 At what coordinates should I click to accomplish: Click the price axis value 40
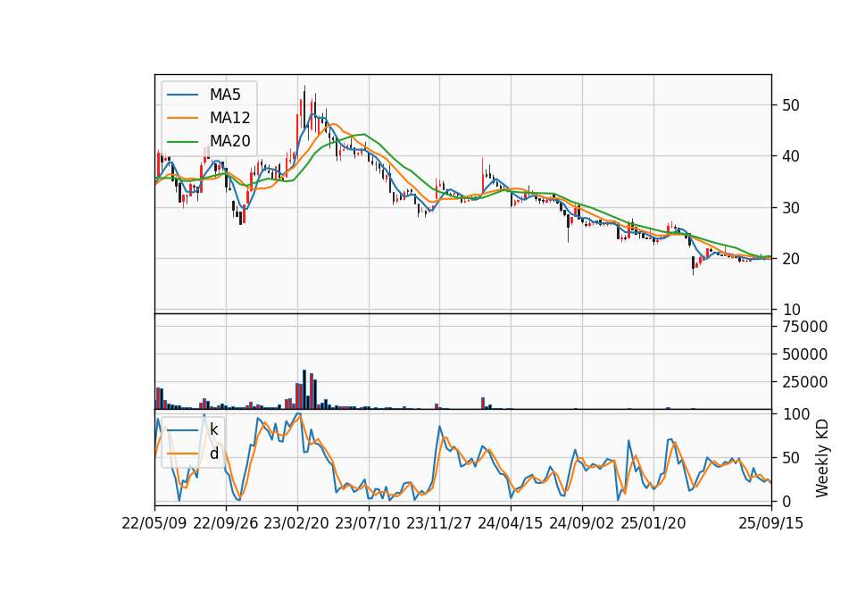click(x=790, y=157)
